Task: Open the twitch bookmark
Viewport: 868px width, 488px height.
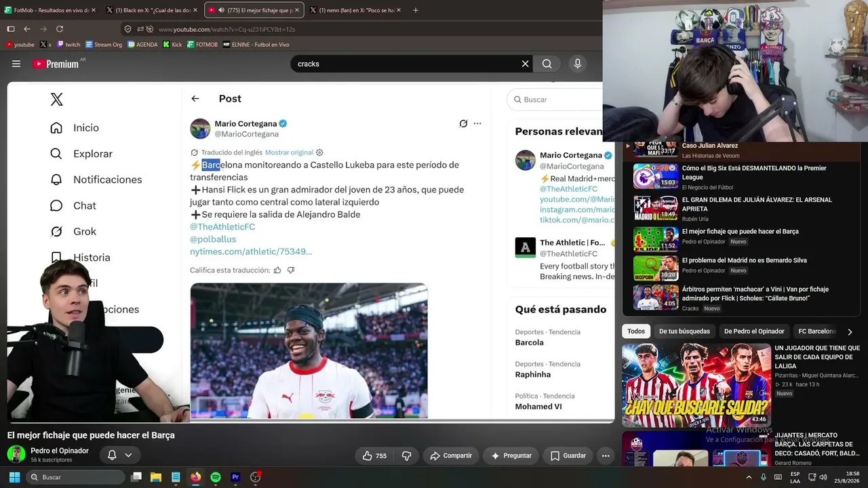Action: (68, 45)
